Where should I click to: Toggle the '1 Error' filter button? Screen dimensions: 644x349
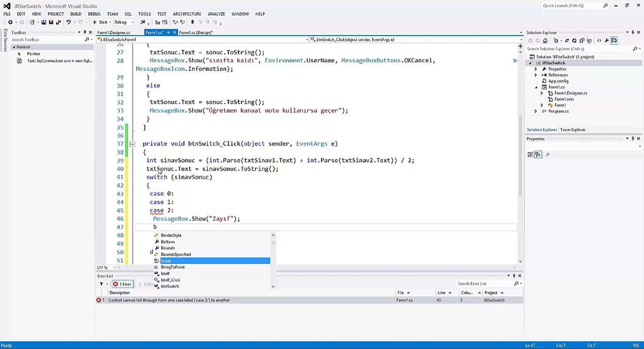pos(122,284)
